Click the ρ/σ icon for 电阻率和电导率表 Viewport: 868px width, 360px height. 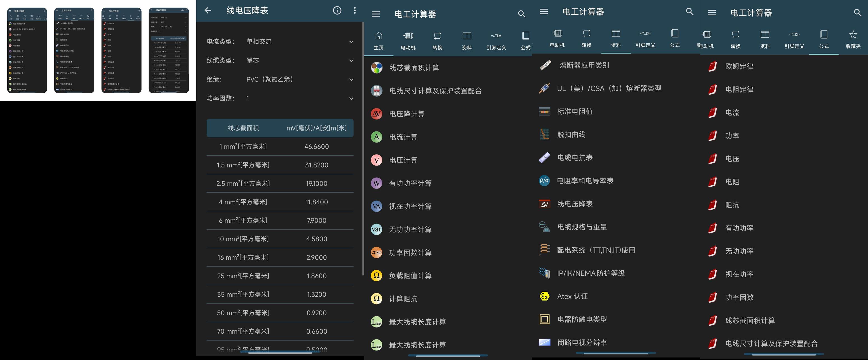point(545,181)
